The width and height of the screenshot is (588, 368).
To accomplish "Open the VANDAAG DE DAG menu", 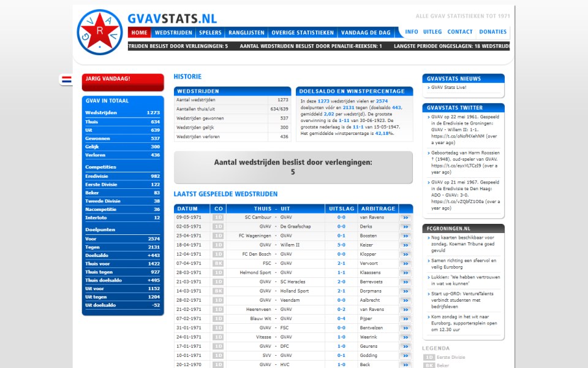I will 366,33.
